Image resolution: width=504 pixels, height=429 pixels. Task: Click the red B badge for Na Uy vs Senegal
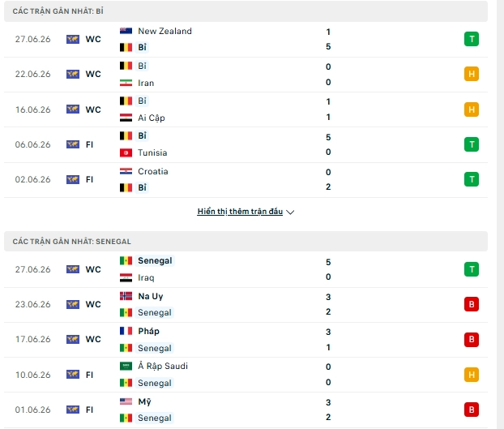(472, 304)
